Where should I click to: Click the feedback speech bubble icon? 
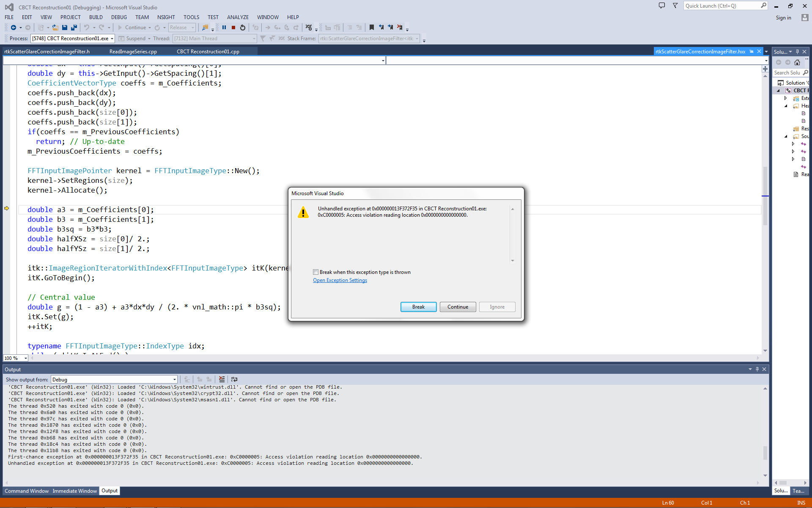point(662,6)
